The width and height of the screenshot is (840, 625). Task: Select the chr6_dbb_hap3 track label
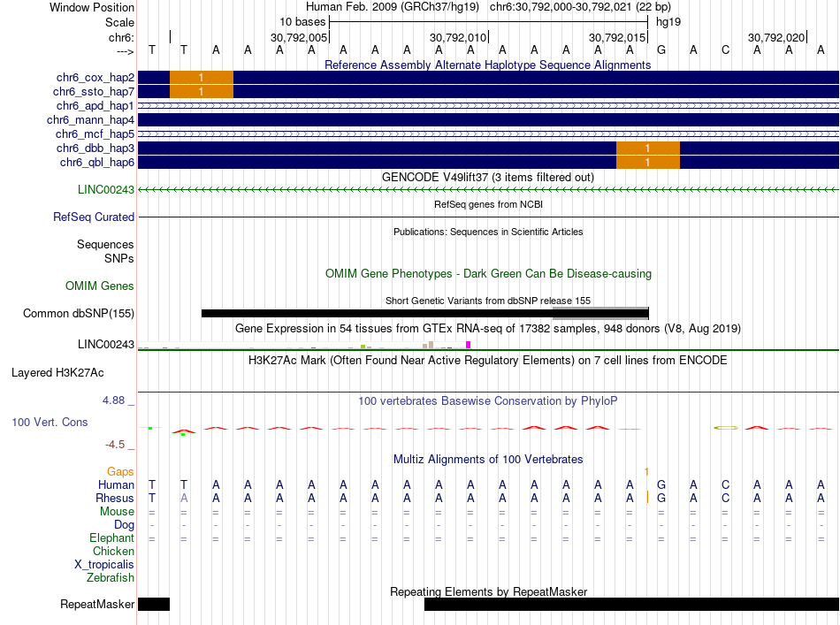tap(95, 148)
